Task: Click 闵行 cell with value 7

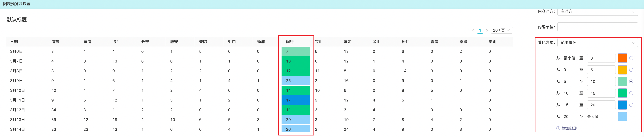Action: (296, 51)
